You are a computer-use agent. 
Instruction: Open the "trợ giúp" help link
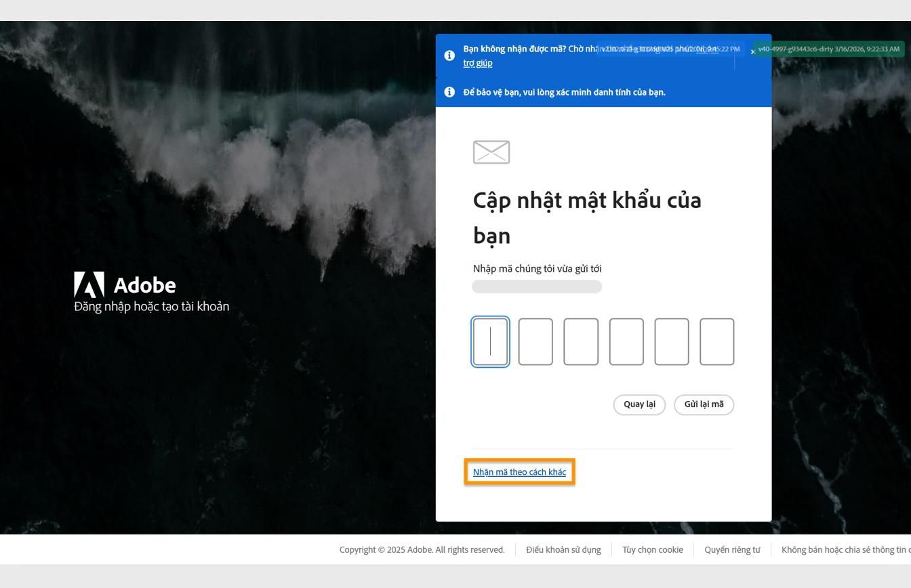[x=478, y=62]
